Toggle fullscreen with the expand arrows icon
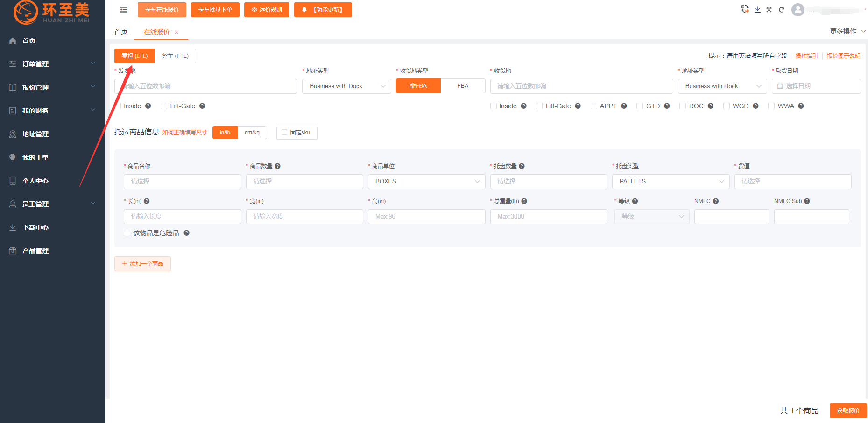868x423 pixels. pyautogui.click(x=769, y=9)
